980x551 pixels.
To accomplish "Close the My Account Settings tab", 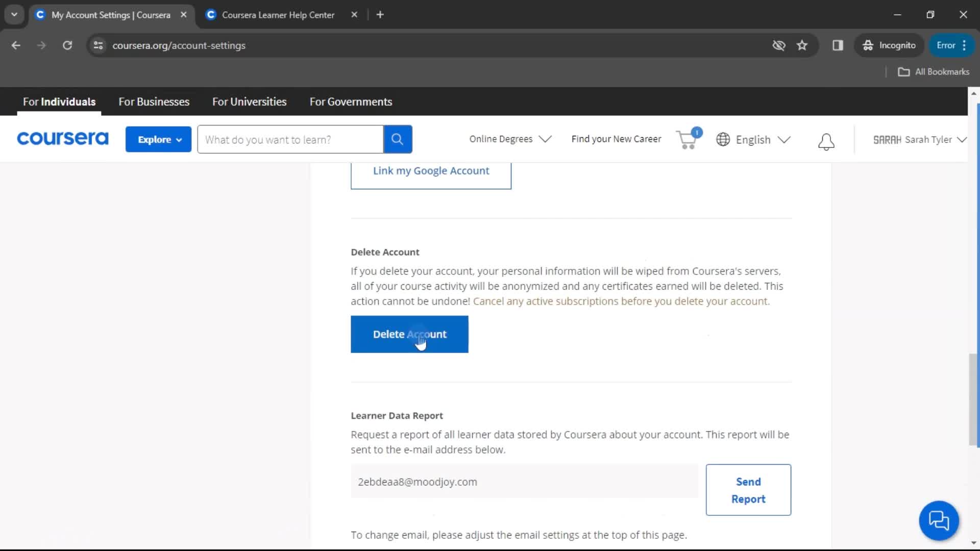I will pos(184,15).
